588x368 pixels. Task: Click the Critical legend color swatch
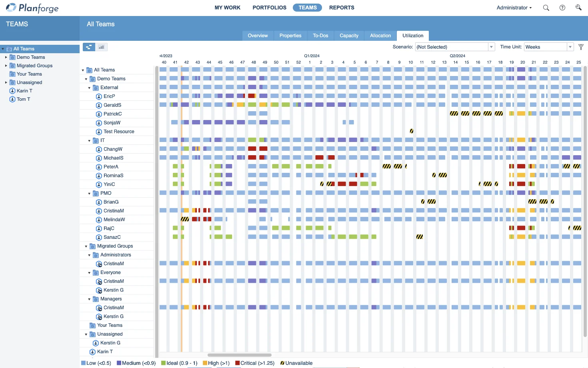click(238, 363)
